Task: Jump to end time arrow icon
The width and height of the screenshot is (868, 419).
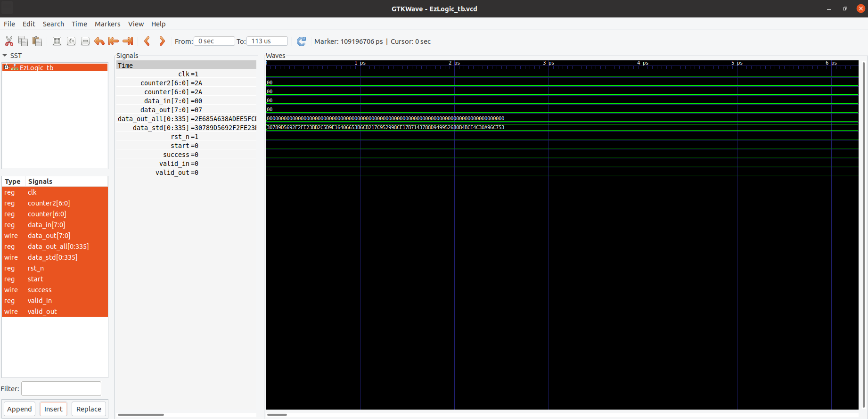Action: point(128,41)
